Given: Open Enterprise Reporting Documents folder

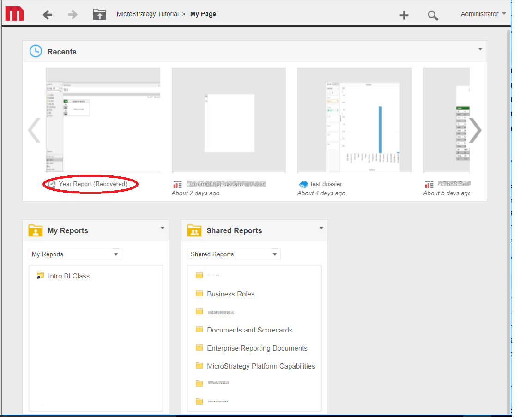Looking at the screenshot, I should point(257,348).
